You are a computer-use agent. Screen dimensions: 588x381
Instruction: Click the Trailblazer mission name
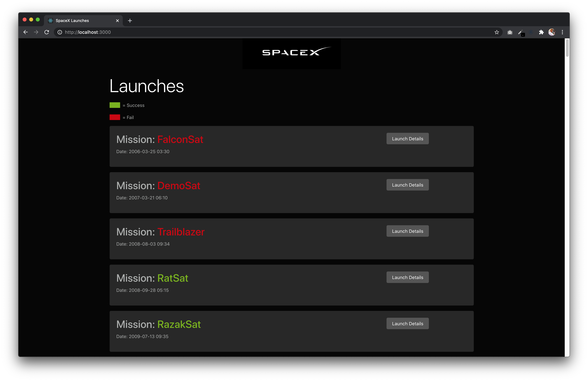tap(181, 232)
